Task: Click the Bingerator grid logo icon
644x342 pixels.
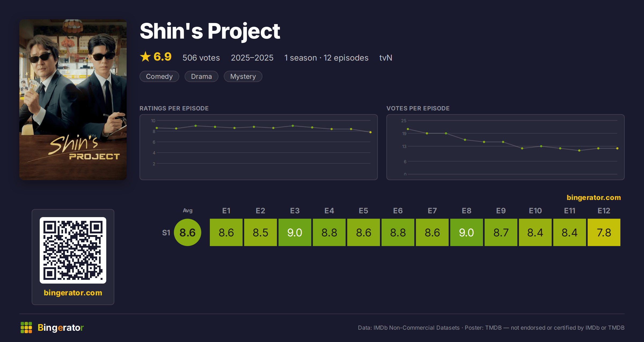Action: click(x=26, y=328)
